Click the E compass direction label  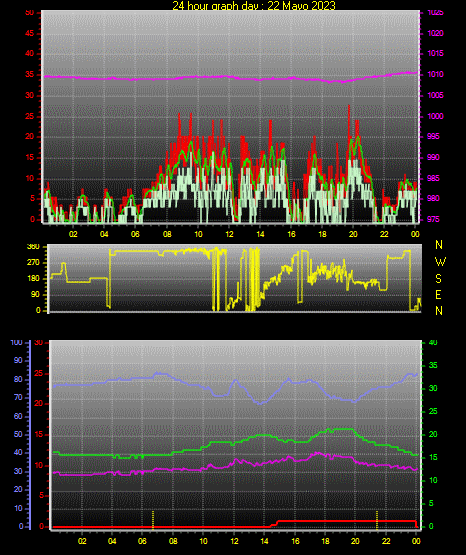(x=438, y=294)
